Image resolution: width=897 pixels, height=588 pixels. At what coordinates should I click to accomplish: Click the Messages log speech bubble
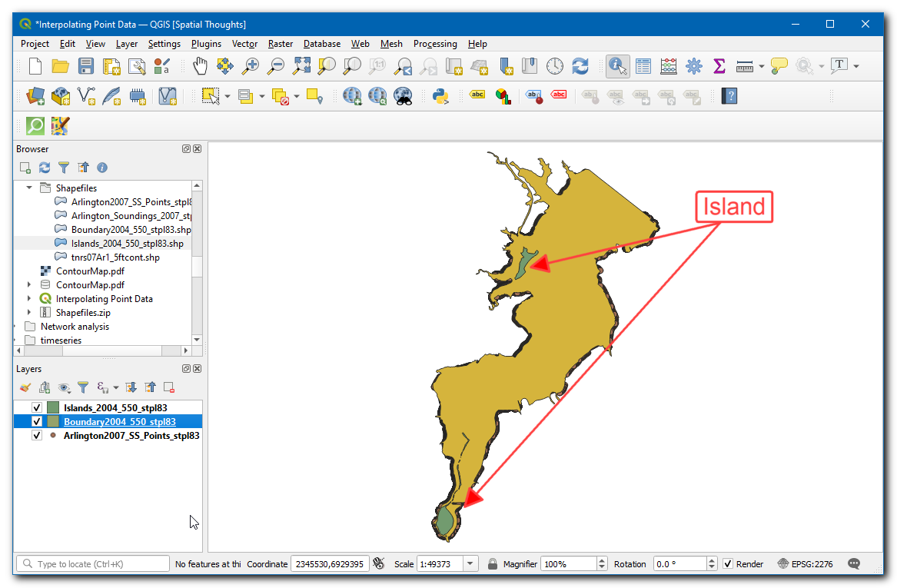(853, 564)
